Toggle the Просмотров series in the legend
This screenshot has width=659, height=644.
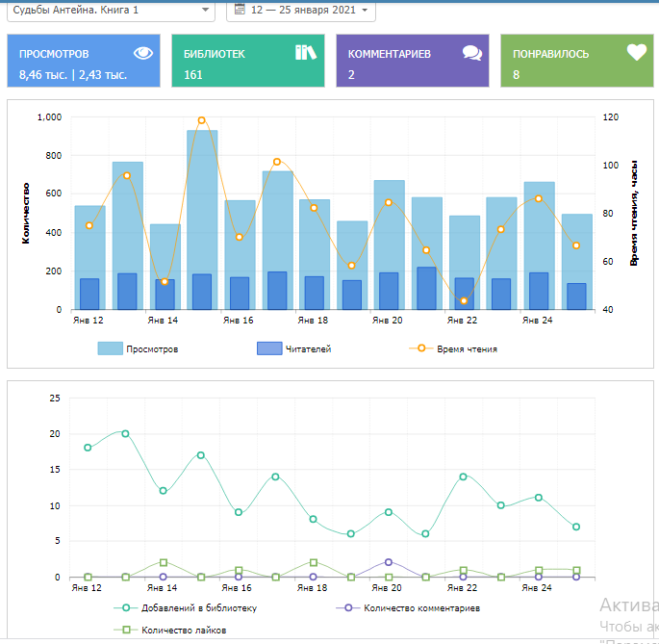(151, 348)
